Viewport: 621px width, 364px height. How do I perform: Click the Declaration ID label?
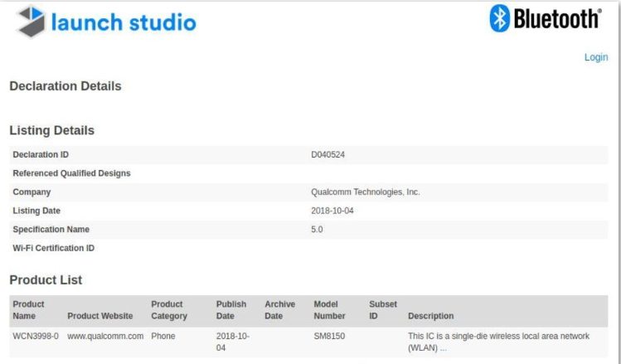(41, 154)
